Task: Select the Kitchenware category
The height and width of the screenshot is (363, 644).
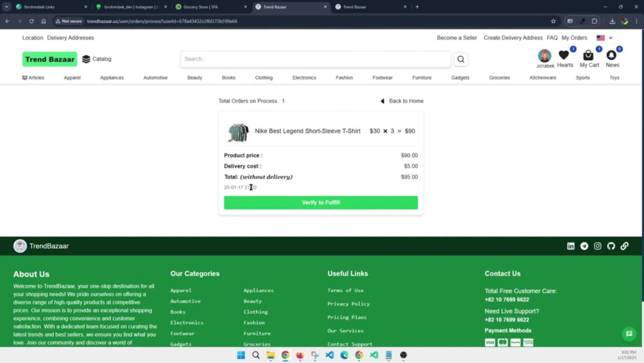Action: coord(542,78)
